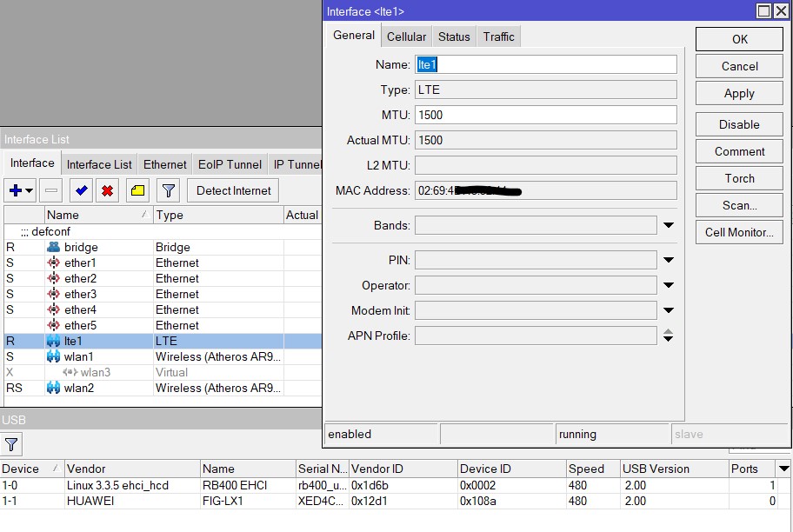Switch to the Cellular tab
Image resolution: width=793 pixels, height=532 pixels.
click(405, 37)
